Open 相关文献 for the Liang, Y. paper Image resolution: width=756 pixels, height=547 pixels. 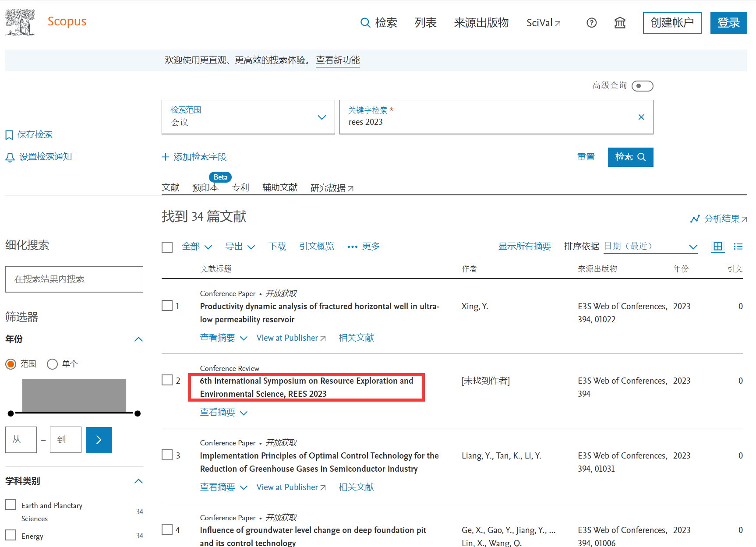(x=356, y=487)
